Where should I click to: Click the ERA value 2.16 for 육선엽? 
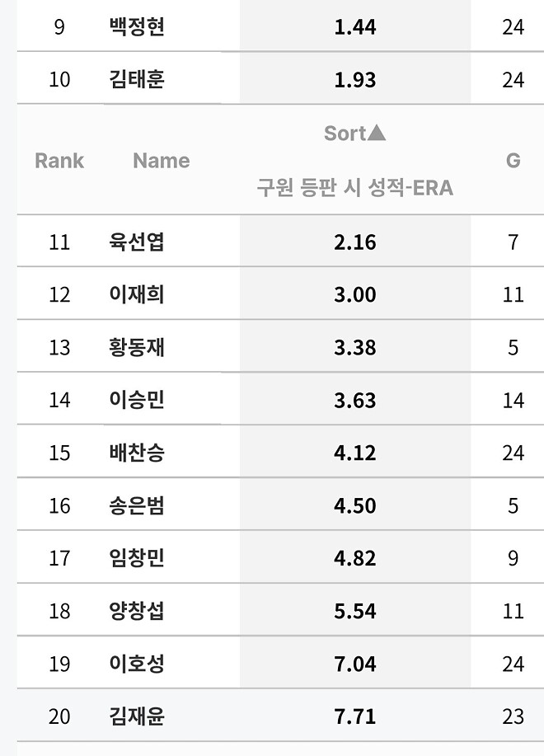(x=354, y=242)
